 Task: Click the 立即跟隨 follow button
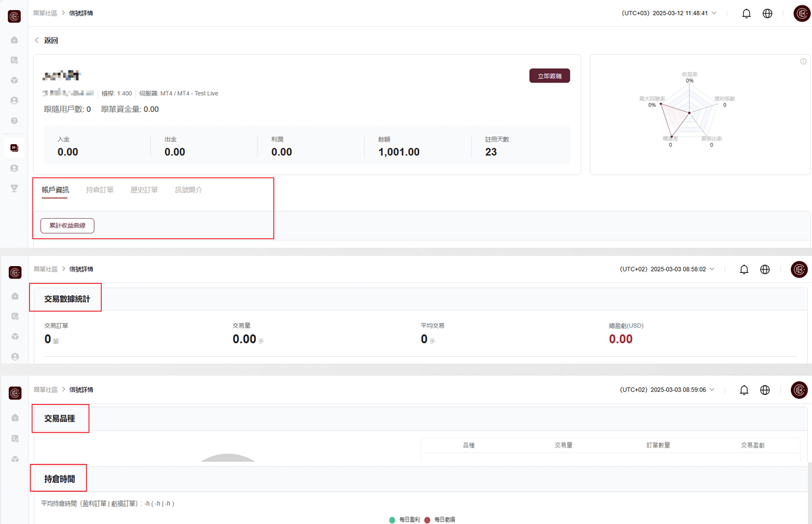[x=549, y=76]
